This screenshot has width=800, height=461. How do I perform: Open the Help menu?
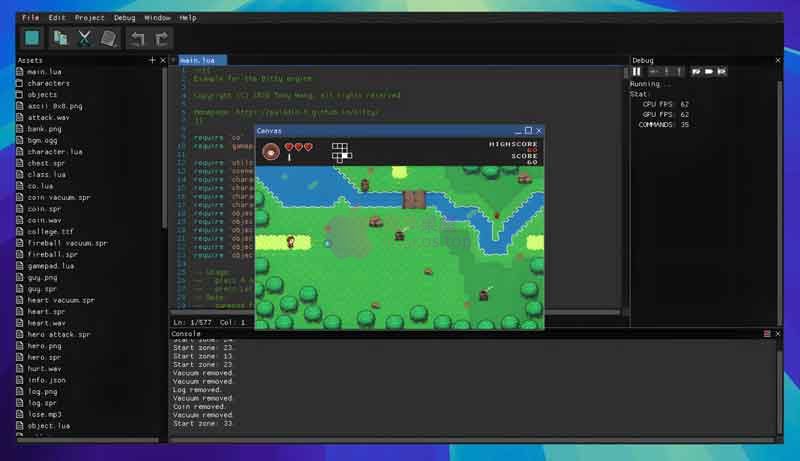click(188, 18)
